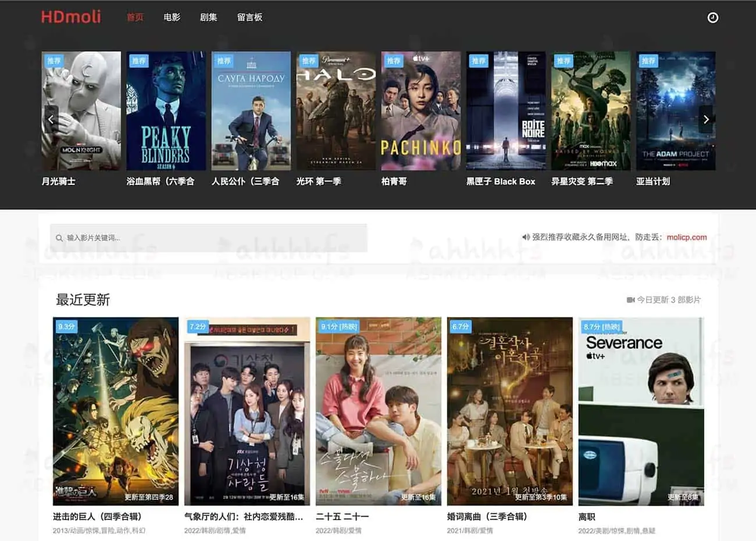Open the 电影 menu item

pyautogui.click(x=172, y=17)
